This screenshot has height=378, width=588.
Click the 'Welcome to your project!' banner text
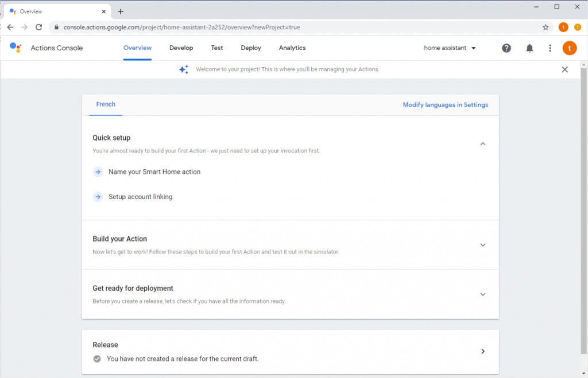[287, 69]
